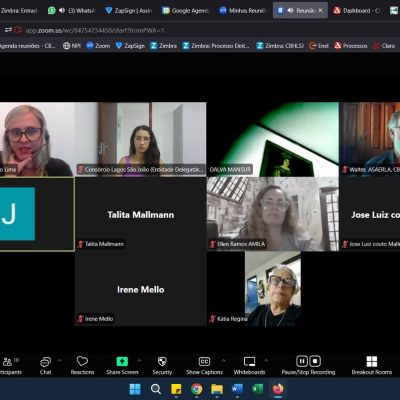The height and width of the screenshot is (400, 400).
Task: Open the Processos bookmark
Action: coord(351,46)
